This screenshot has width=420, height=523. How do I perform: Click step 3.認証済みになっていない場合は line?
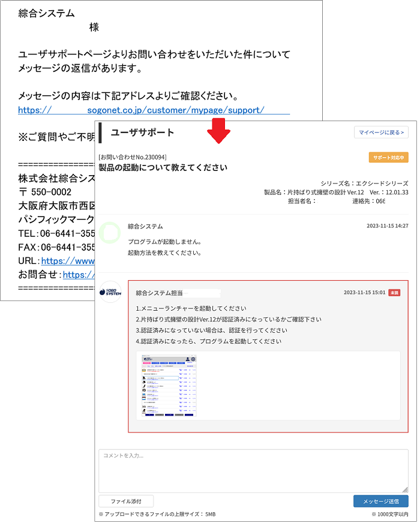(212, 330)
